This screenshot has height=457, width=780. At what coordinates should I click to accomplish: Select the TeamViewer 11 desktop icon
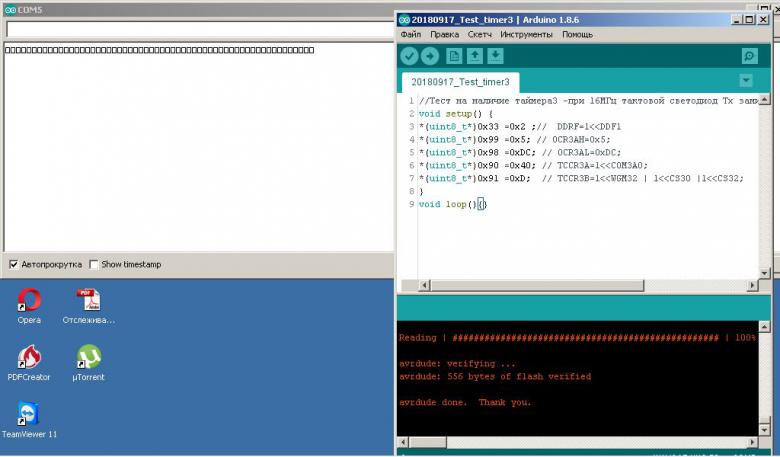29,415
